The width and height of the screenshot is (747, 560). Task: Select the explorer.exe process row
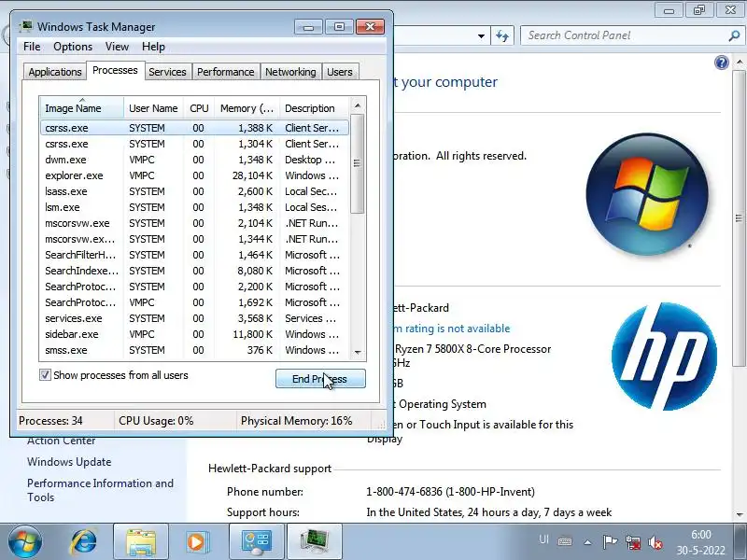click(x=195, y=175)
